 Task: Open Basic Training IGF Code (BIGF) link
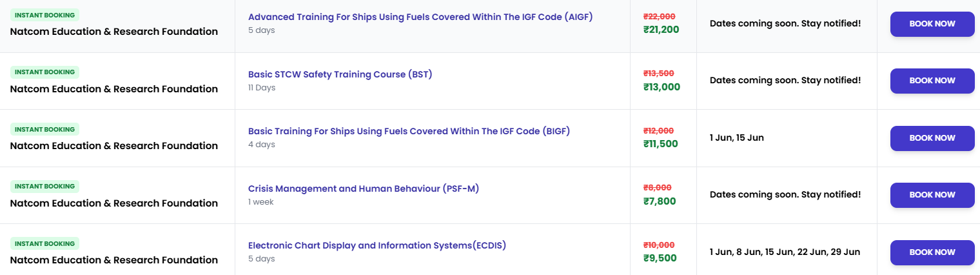point(409,131)
